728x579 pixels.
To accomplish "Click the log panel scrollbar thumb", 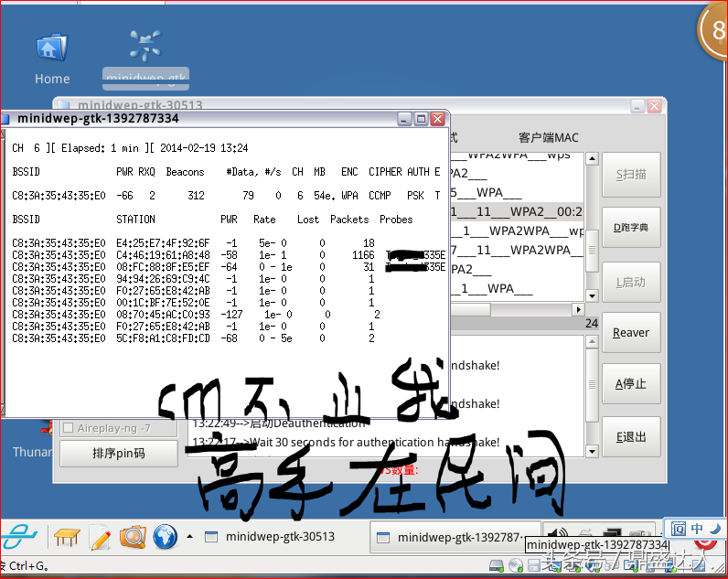I will (x=592, y=385).
